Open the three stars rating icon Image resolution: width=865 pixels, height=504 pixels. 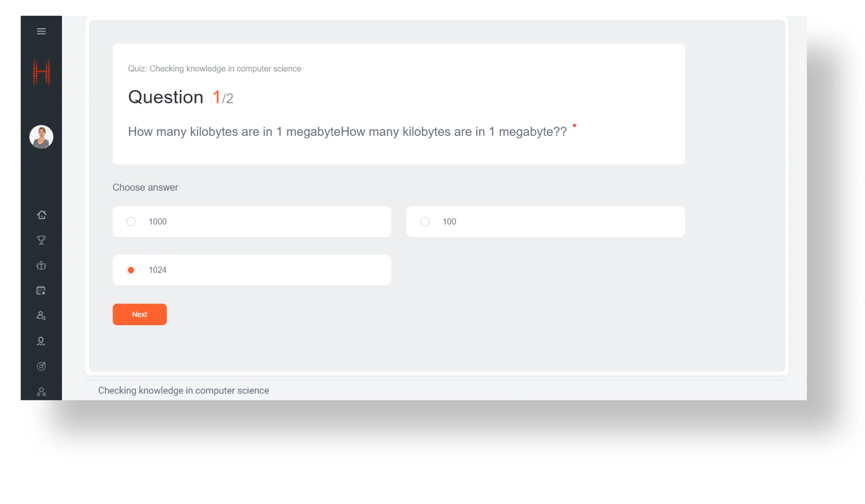point(41,391)
